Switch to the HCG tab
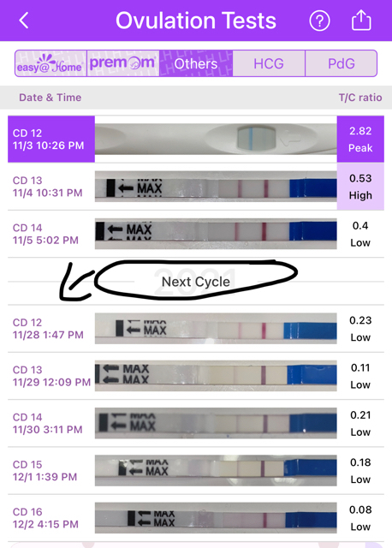The height and width of the screenshot is (548, 392). [x=269, y=63]
